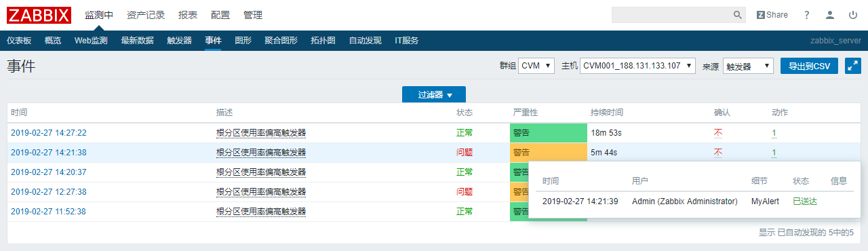
Task: Open the 报表 main menu
Action: [188, 15]
